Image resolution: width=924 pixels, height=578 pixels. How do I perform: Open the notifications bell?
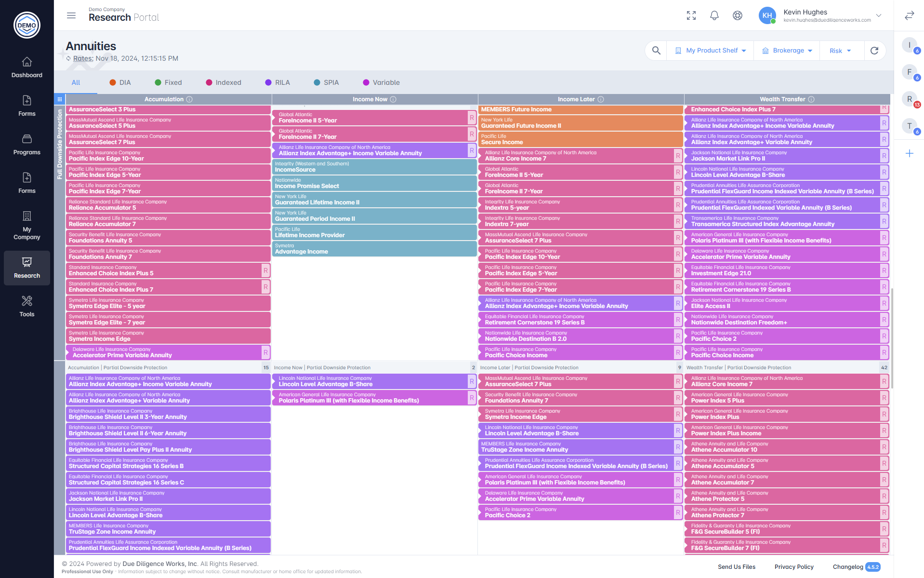pyautogui.click(x=714, y=15)
